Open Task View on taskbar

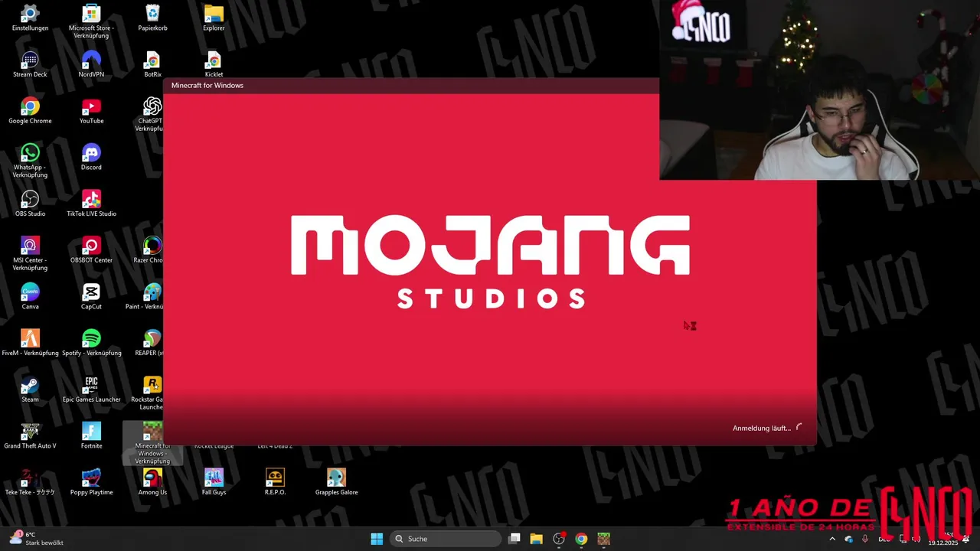(x=514, y=539)
